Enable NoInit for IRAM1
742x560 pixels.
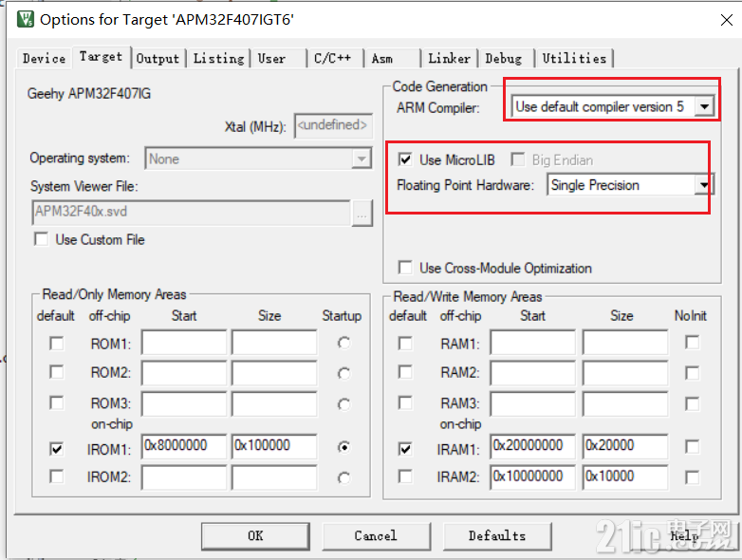692,446
